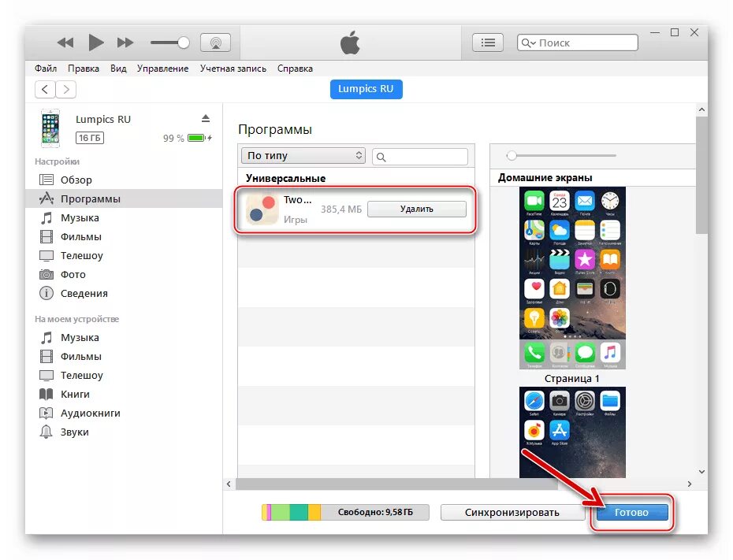This screenshot has height=560, width=733.
Task: Open the Фото sidebar item
Action: (124, 275)
